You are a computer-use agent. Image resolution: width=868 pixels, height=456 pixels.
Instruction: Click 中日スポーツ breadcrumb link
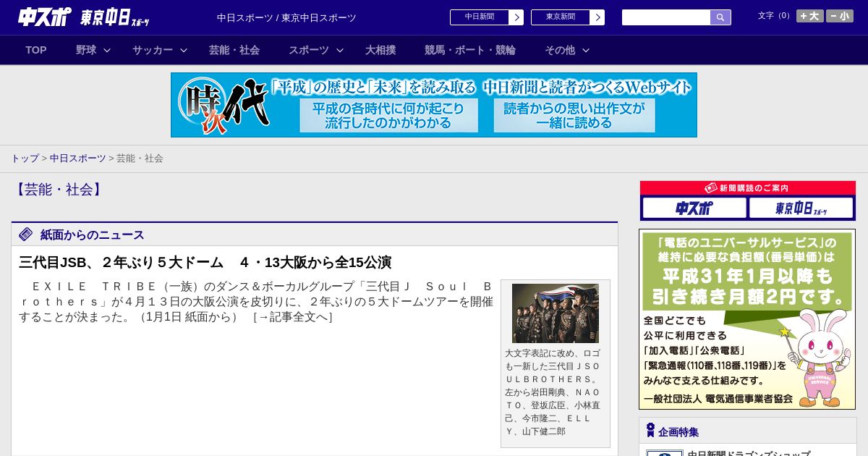[78, 158]
